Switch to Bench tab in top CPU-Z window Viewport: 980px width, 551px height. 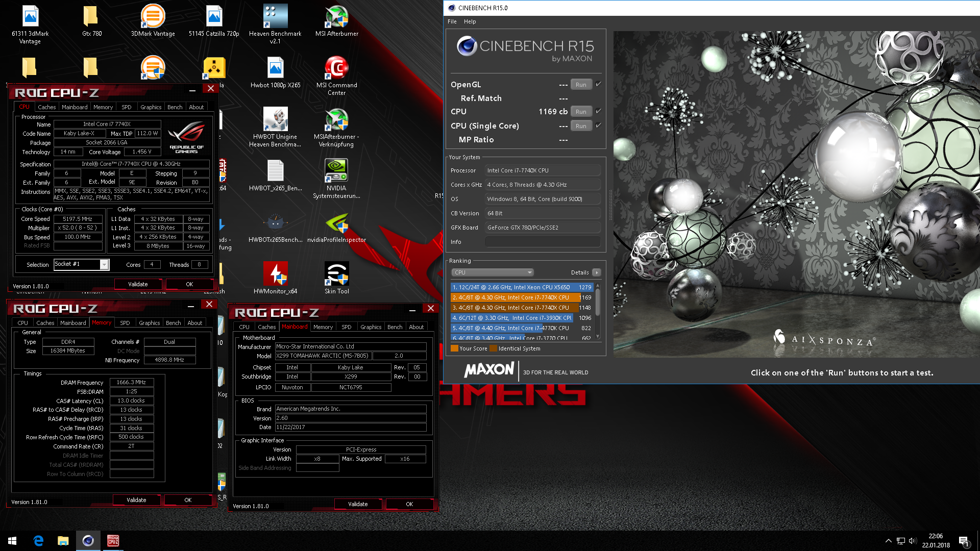[x=175, y=107]
